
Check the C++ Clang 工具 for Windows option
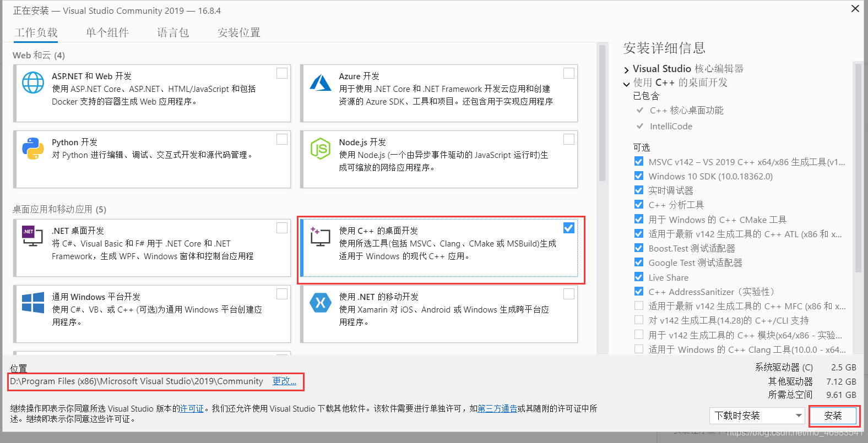[639, 349]
